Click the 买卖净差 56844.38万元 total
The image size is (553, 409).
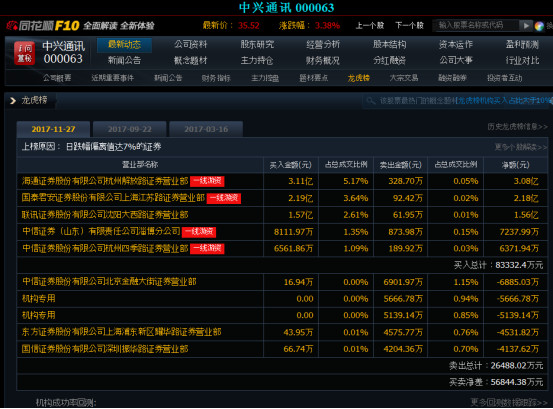[x=496, y=382]
